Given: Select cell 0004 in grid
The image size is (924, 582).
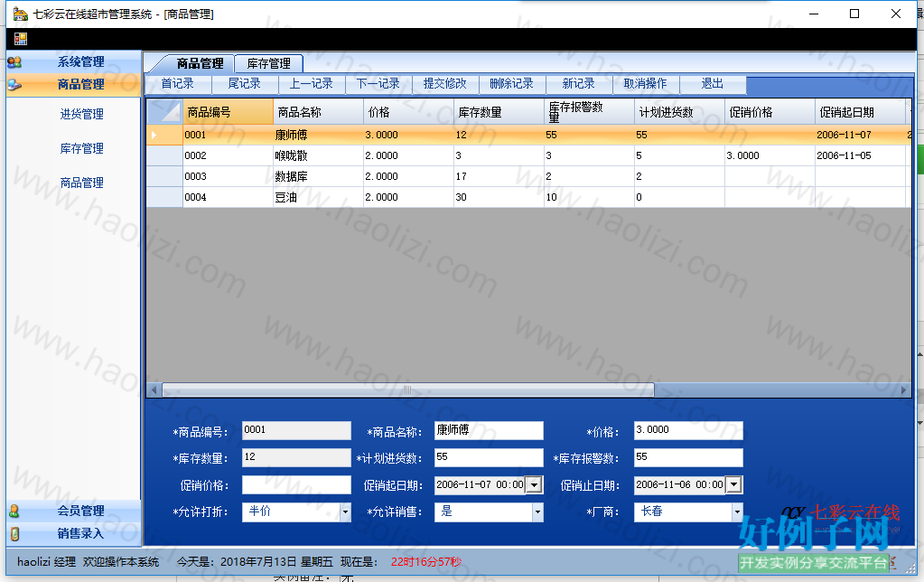Looking at the screenshot, I should click(228, 197).
